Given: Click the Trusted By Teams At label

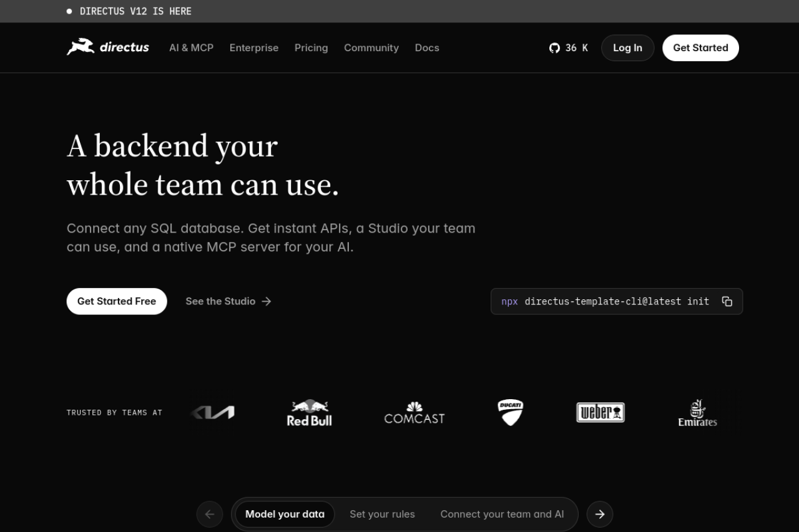Looking at the screenshot, I should tap(114, 412).
